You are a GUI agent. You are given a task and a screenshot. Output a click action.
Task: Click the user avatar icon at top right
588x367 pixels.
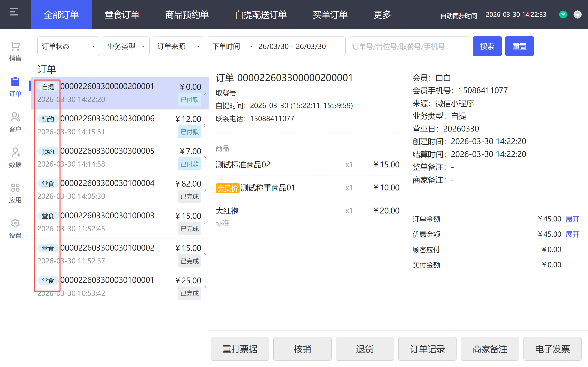[577, 14]
